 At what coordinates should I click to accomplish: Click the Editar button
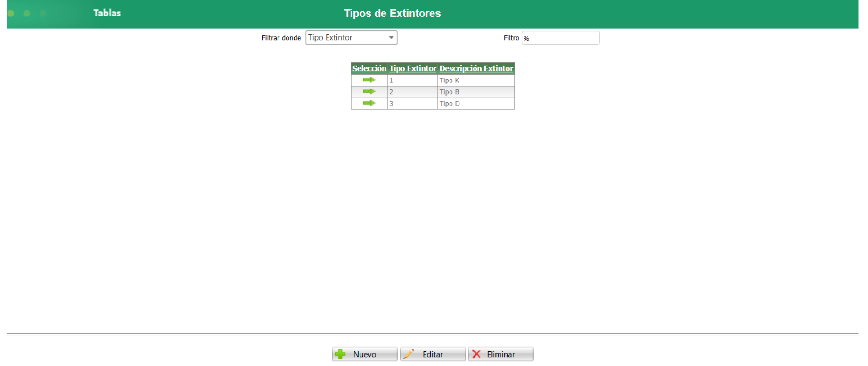[x=433, y=354]
